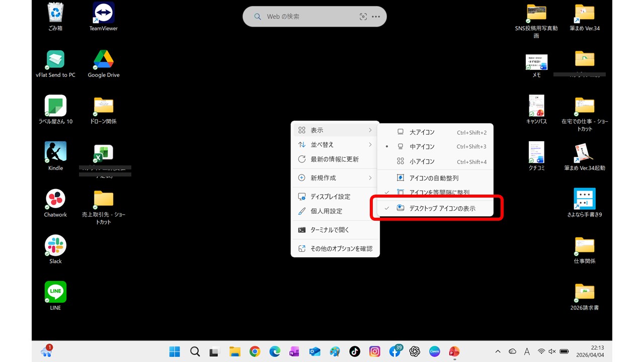Screen dimensions: 644x362
Task: Open Instagram from the taskbar
Action: [375, 351]
